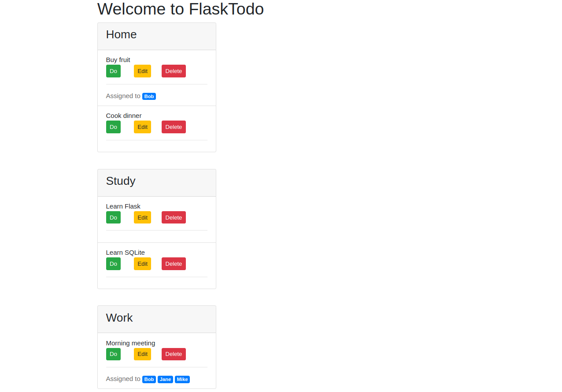Delete the Learn Flask task
This screenshot has height=392, width=562.
[174, 218]
